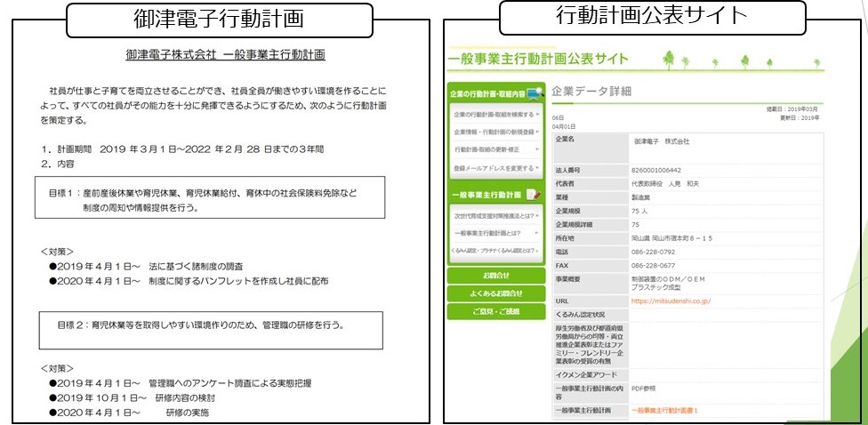Click the slide title 御津電子行動計画
Screen dimensions: 868x425
tap(219, 20)
